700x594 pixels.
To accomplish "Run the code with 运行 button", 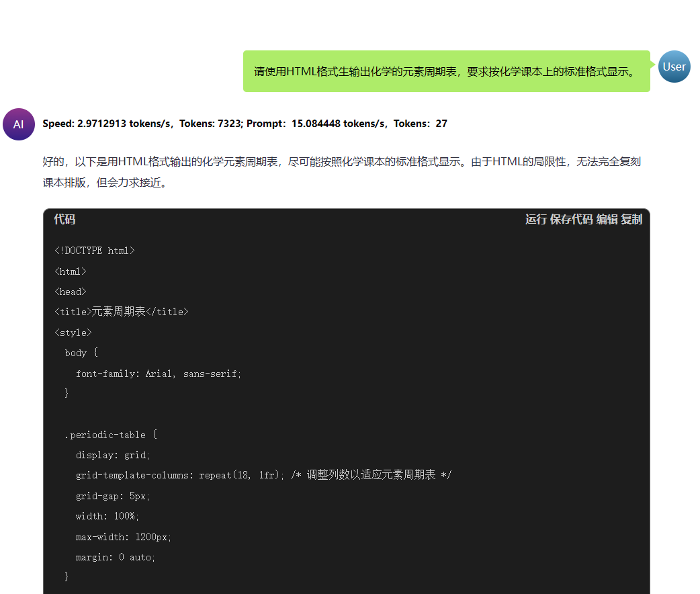I will pyautogui.click(x=535, y=219).
